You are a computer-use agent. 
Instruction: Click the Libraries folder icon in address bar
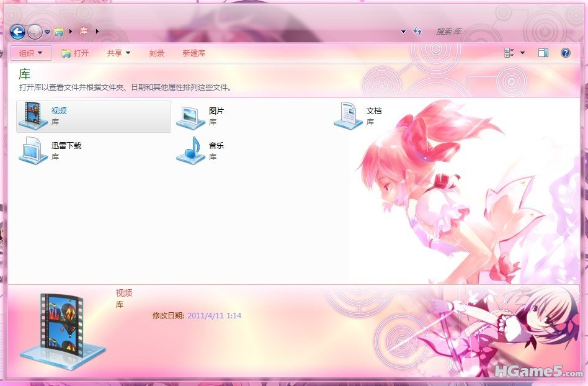59,32
